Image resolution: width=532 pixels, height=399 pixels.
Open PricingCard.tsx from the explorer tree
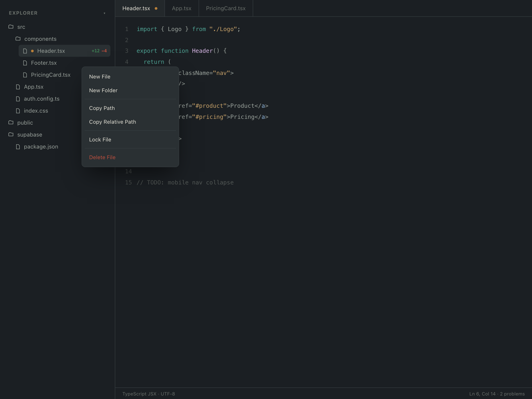click(x=51, y=75)
